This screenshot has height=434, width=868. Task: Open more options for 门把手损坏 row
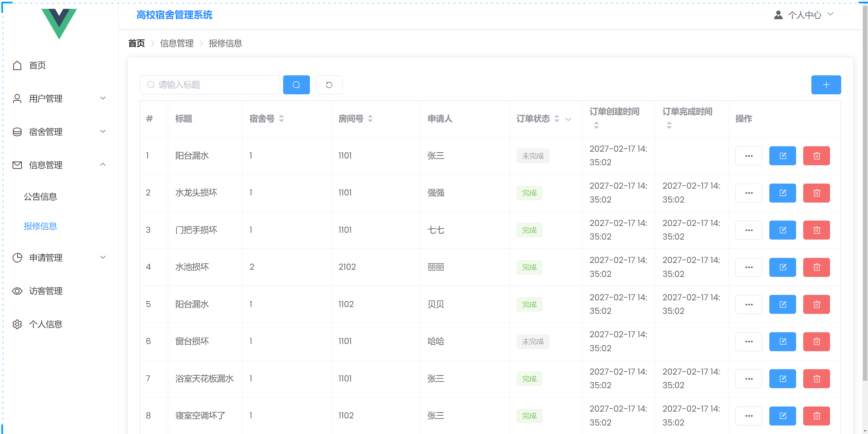point(748,230)
